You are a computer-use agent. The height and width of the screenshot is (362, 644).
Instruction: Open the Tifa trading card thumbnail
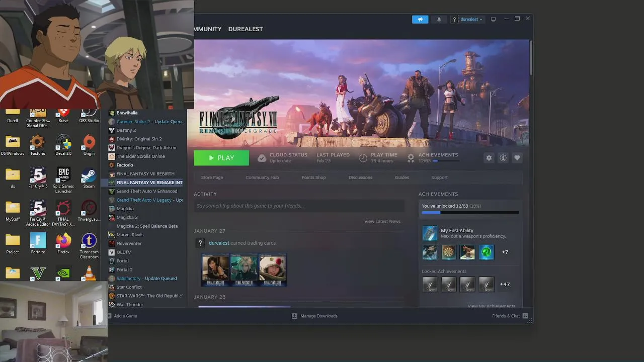pos(215,270)
